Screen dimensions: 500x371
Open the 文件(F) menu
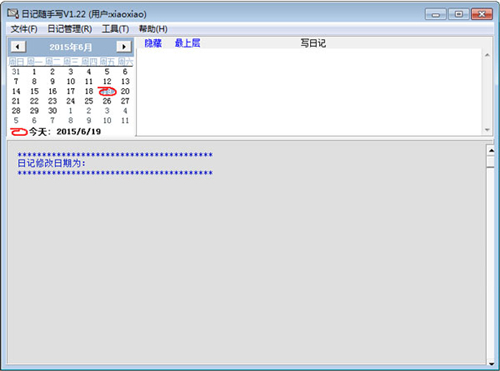pyautogui.click(x=24, y=29)
